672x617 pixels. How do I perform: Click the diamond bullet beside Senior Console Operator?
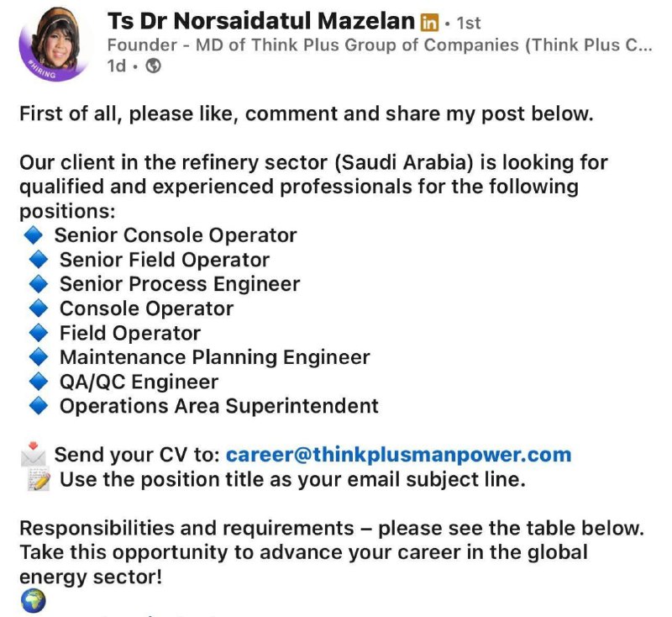33,235
